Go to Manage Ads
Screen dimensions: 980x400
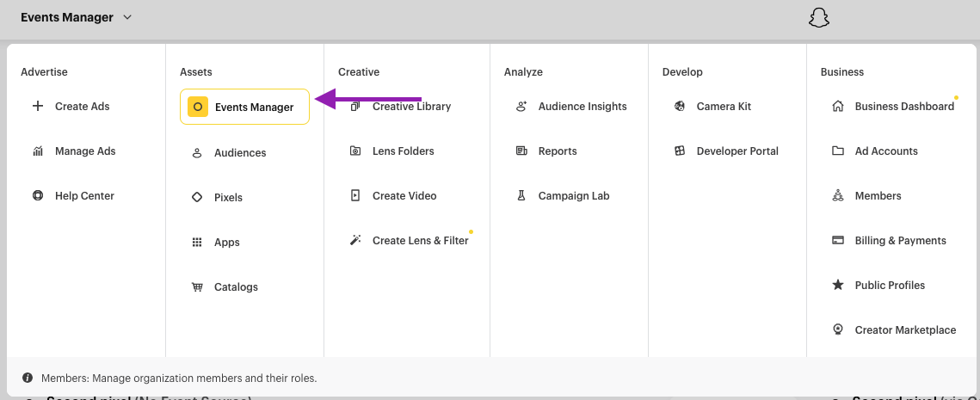pos(85,151)
